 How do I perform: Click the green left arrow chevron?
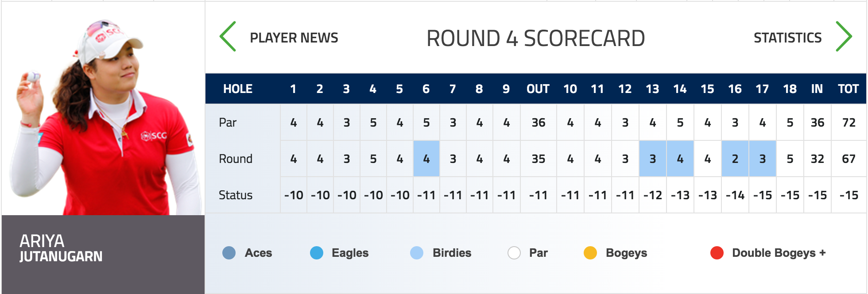pos(228,37)
